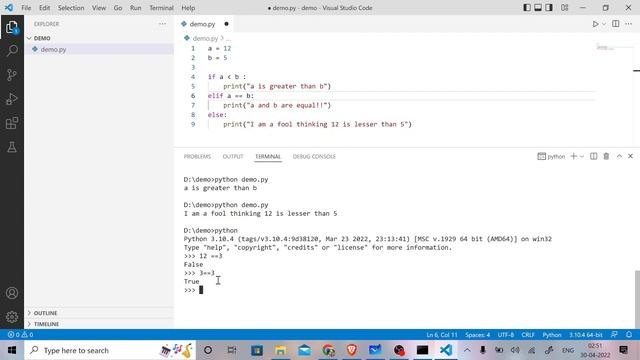Collapse the DEMO folder section

coord(99,38)
